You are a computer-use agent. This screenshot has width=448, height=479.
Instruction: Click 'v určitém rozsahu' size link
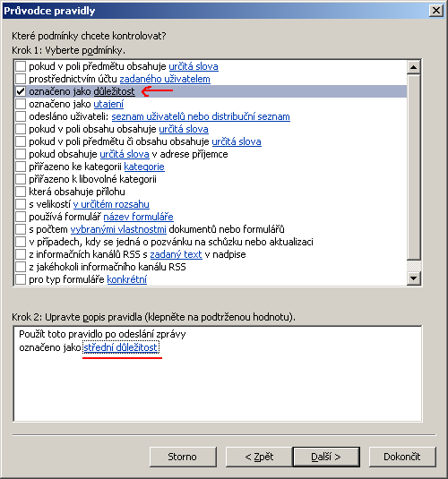111,204
